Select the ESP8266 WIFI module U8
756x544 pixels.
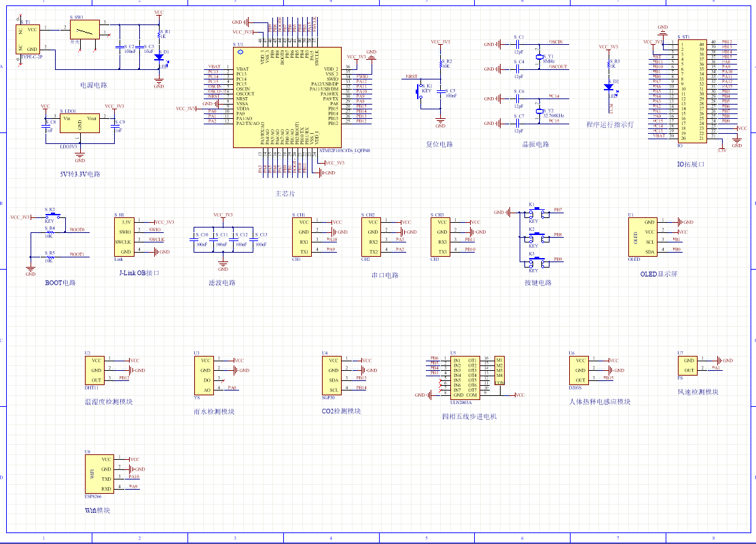99,475
